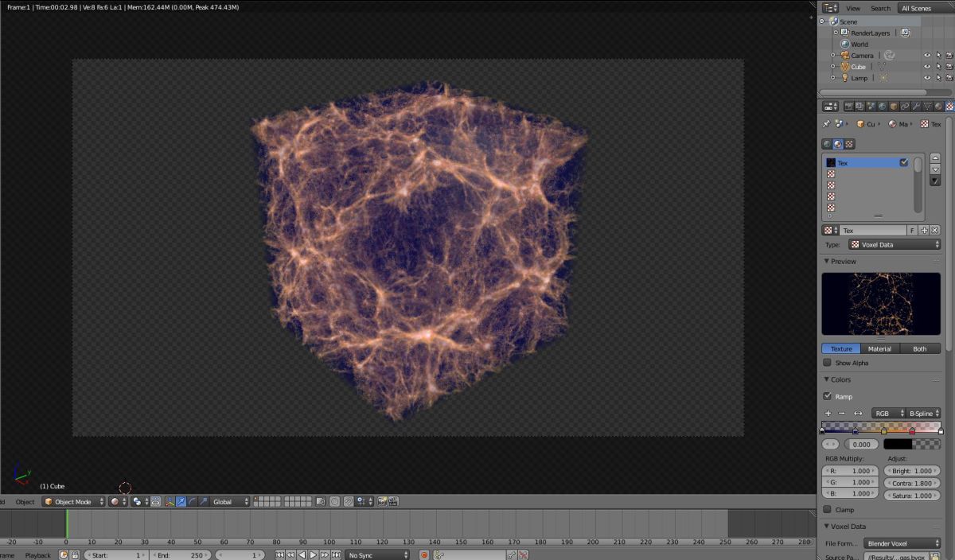Collapse the Voxel Data panel
The width and height of the screenshot is (955, 560).
(827, 527)
